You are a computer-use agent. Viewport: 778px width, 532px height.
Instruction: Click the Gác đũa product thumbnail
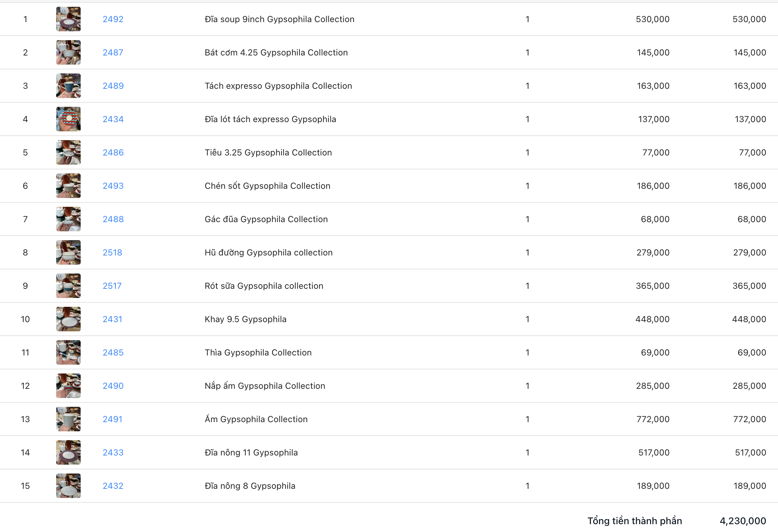68,219
